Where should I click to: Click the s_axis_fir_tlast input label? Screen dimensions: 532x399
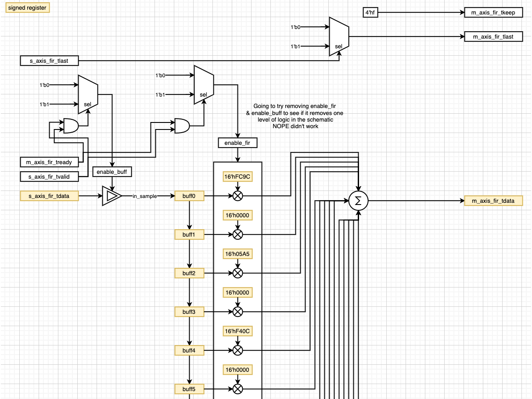point(49,61)
